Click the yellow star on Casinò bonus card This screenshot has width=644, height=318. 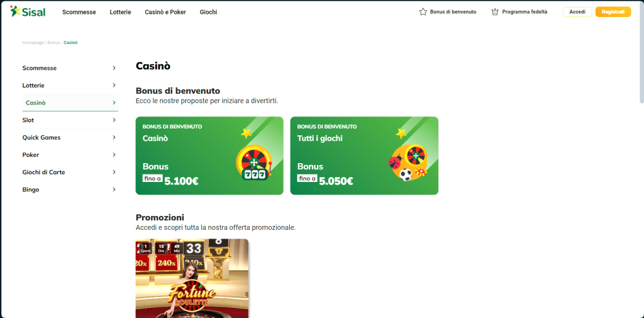(246, 133)
